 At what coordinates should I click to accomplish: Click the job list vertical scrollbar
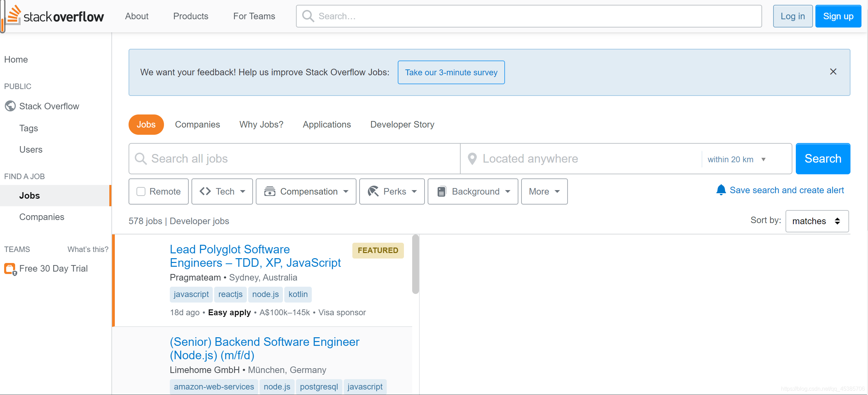[x=416, y=264]
